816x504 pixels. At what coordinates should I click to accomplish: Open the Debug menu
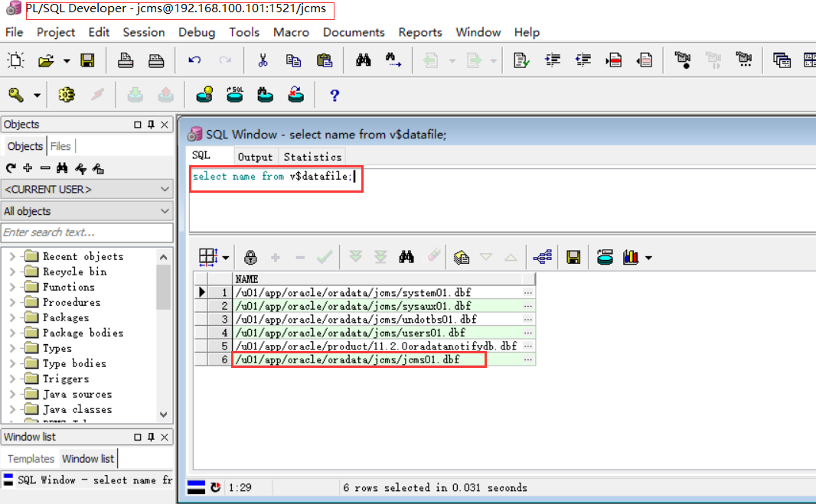197,32
